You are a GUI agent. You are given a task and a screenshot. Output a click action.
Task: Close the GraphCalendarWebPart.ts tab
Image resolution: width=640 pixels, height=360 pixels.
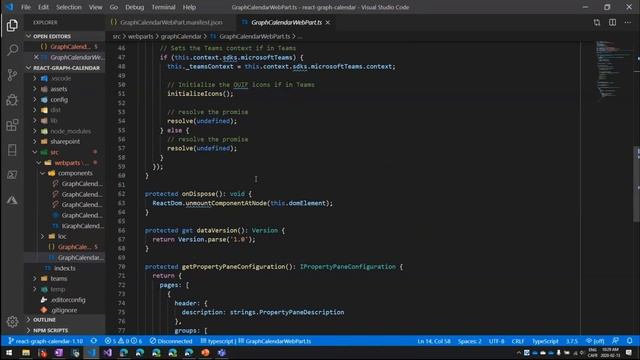328,22
